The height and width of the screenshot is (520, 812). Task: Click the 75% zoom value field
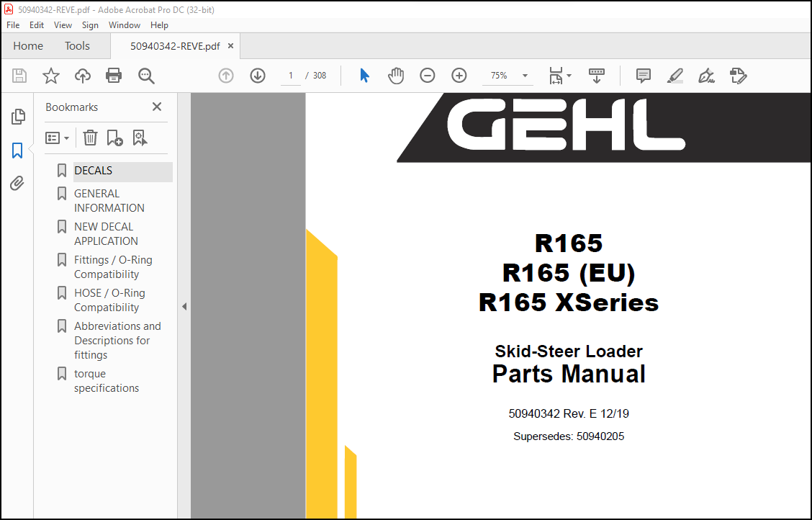click(499, 76)
